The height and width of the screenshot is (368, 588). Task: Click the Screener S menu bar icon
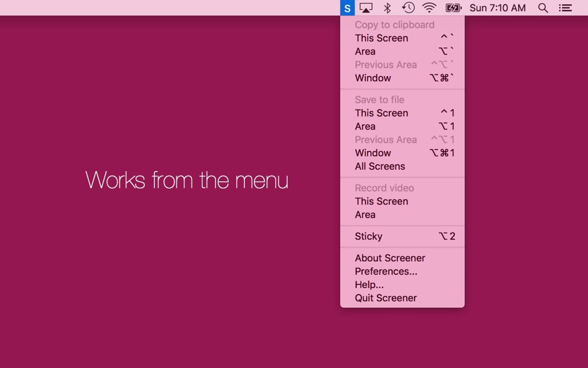click(x=347, y=8)
